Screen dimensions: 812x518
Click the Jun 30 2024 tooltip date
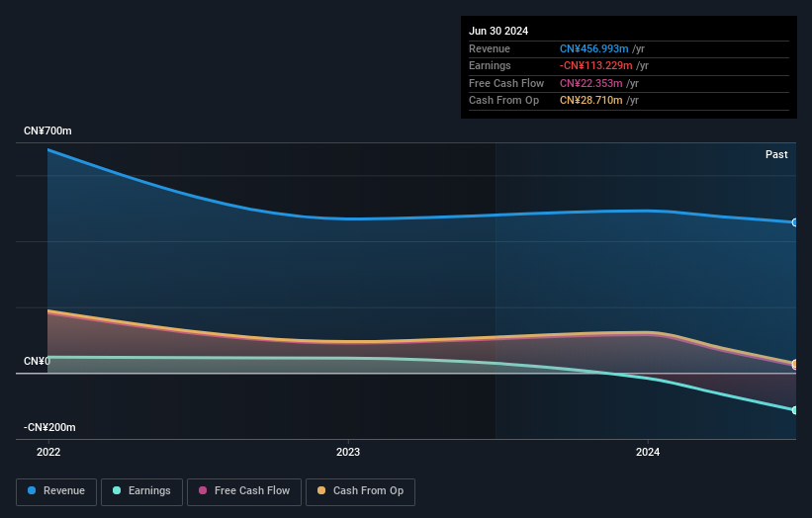498,31
